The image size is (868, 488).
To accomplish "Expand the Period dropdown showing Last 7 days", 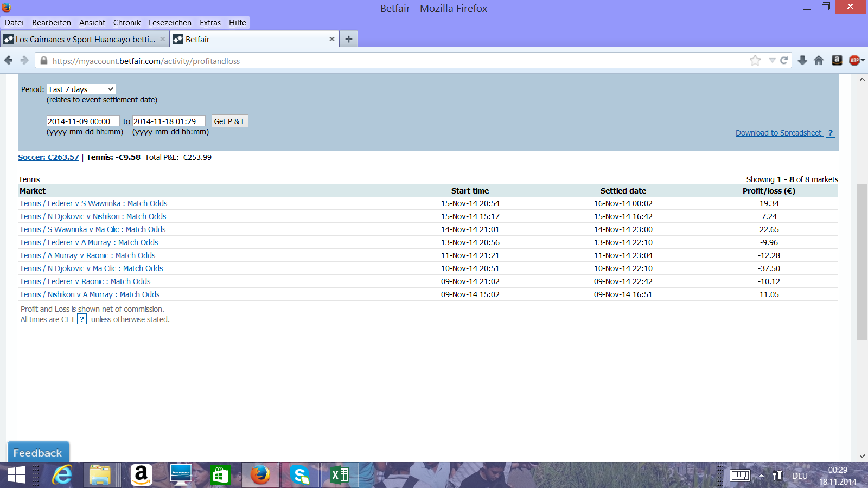I will pos(81,89).
